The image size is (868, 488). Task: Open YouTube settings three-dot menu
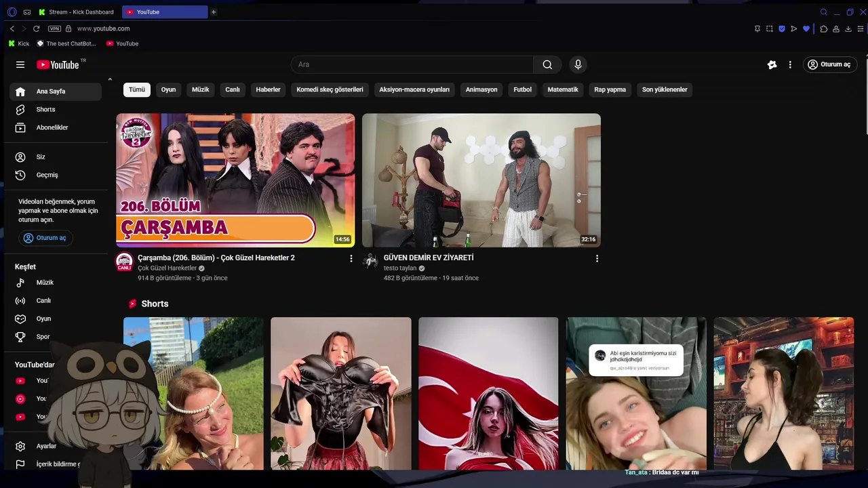pos(790,64)
